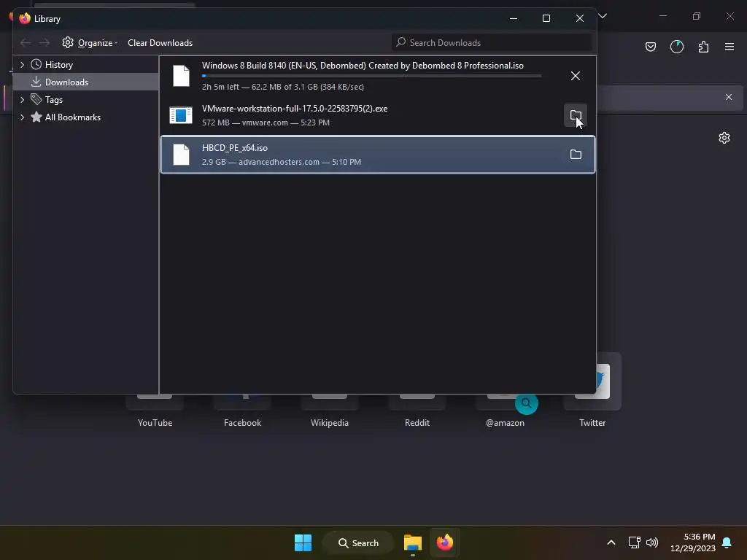747x560 pixels.
Task: Open the Windows Start menu
Action: coord(303,542)
